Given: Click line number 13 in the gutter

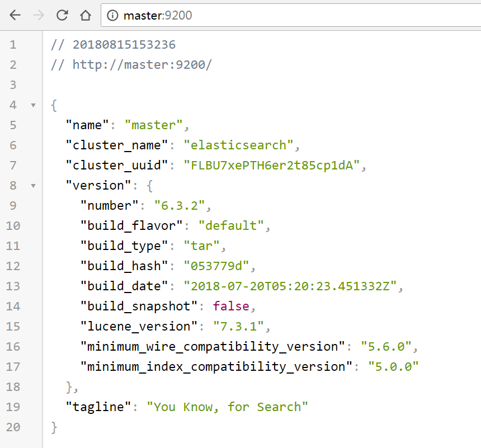Looking at the screenshot, I should pyautogui.click(x=13, y=286).
